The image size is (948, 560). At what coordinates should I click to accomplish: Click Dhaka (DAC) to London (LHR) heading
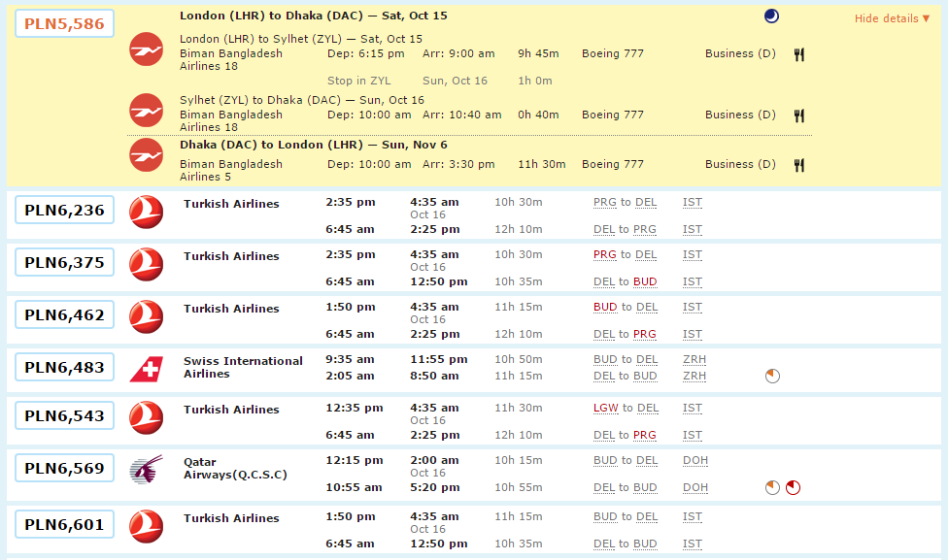pyautogui.click(x=313, y=145)
